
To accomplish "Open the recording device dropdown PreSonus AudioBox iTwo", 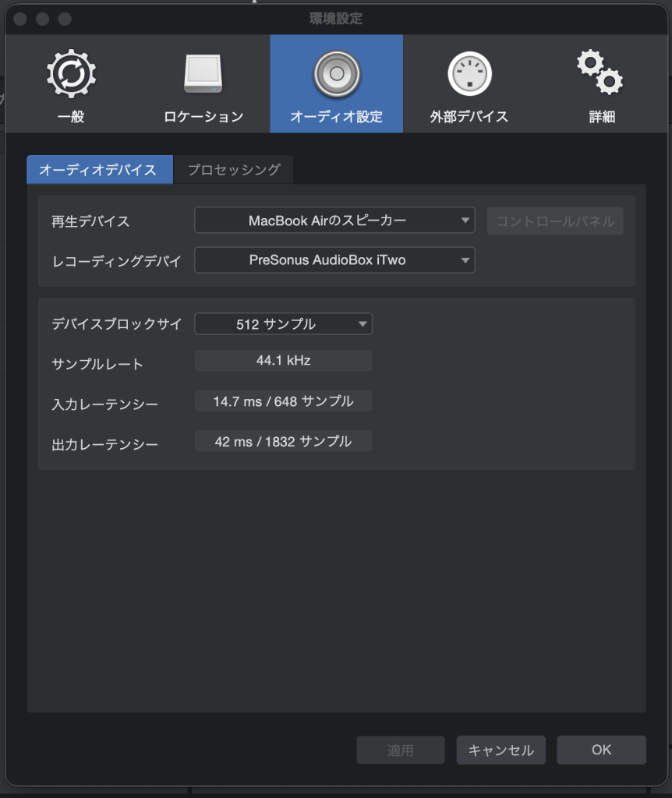I will click(334, 260).
